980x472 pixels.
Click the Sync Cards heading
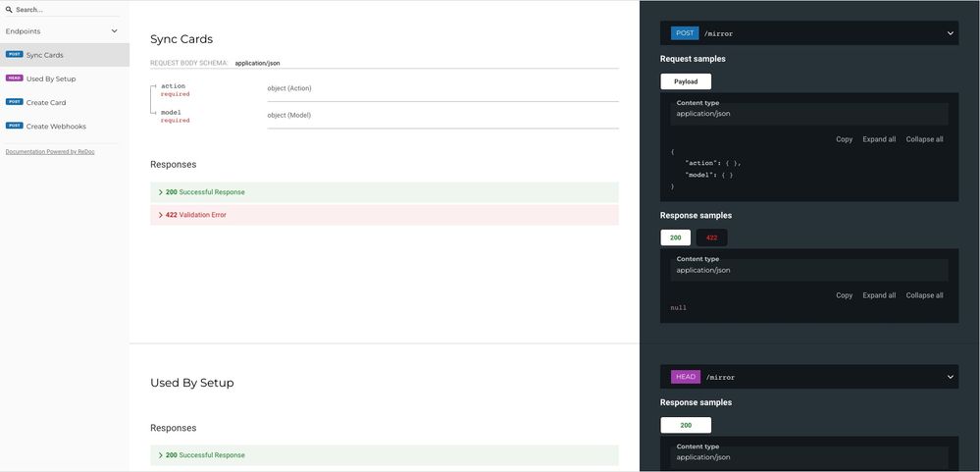(x=181, y=38)
